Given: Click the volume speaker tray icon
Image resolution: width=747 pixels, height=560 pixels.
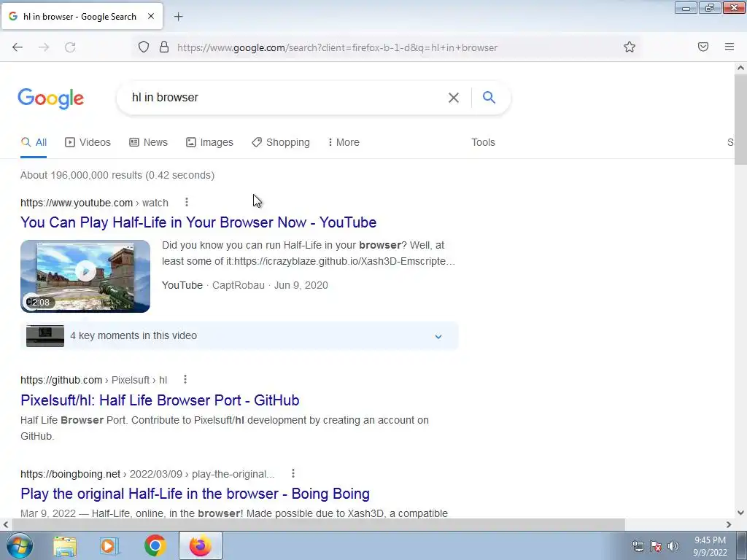Looking at the screenshot, I should [673, 546].
